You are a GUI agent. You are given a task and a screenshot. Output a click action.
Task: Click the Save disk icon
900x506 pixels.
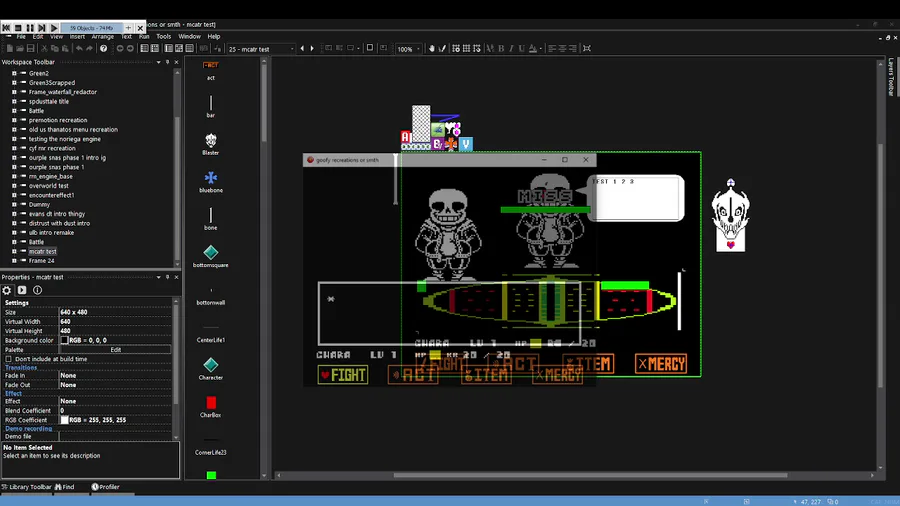30,49
